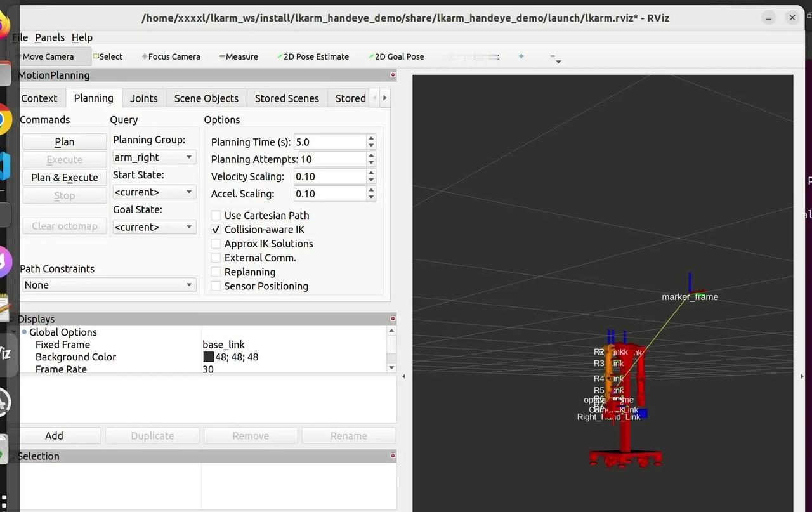Close the MotionPlanning panel via its red dot icon
This screenshot has width=812, height=512.
click(x=393, y=75)
